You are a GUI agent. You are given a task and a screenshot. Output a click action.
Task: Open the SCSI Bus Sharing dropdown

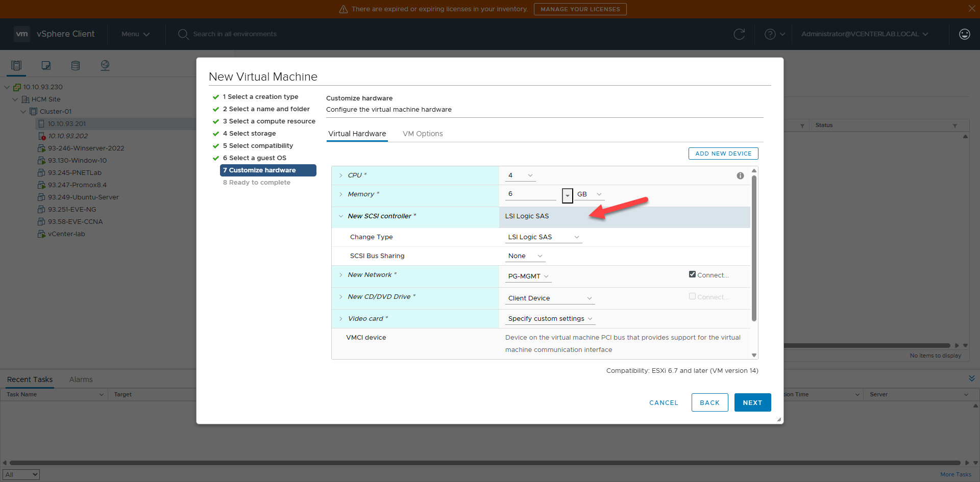tap(525, 256)
